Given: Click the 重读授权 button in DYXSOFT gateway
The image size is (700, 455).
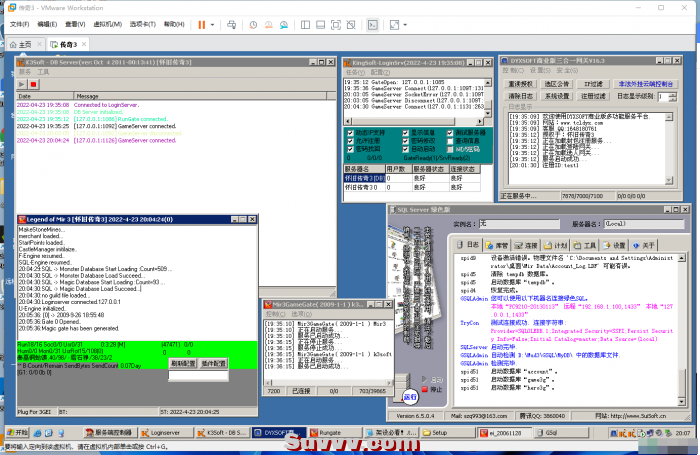Looking at the screenshot, I should click(521, 84).
